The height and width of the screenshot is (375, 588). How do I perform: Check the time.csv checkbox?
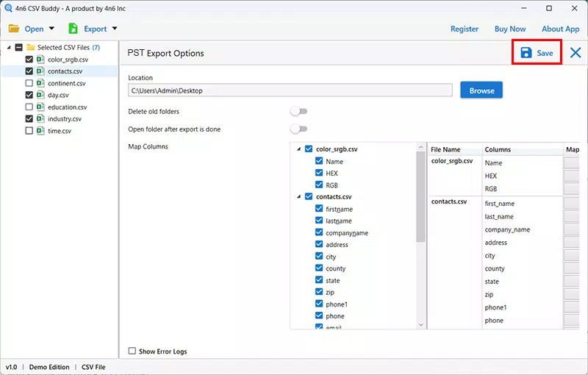click(29, 130)
